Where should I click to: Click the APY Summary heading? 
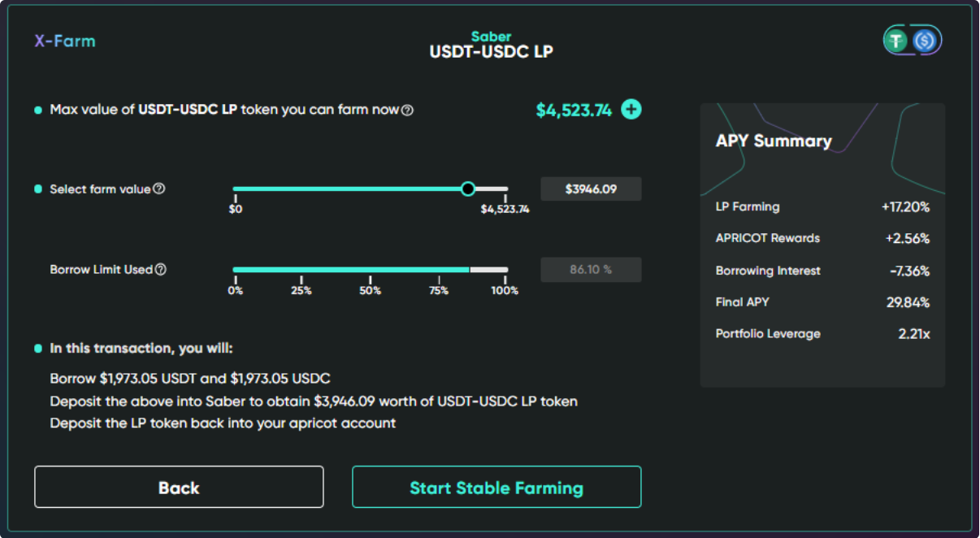coord(774,141)
